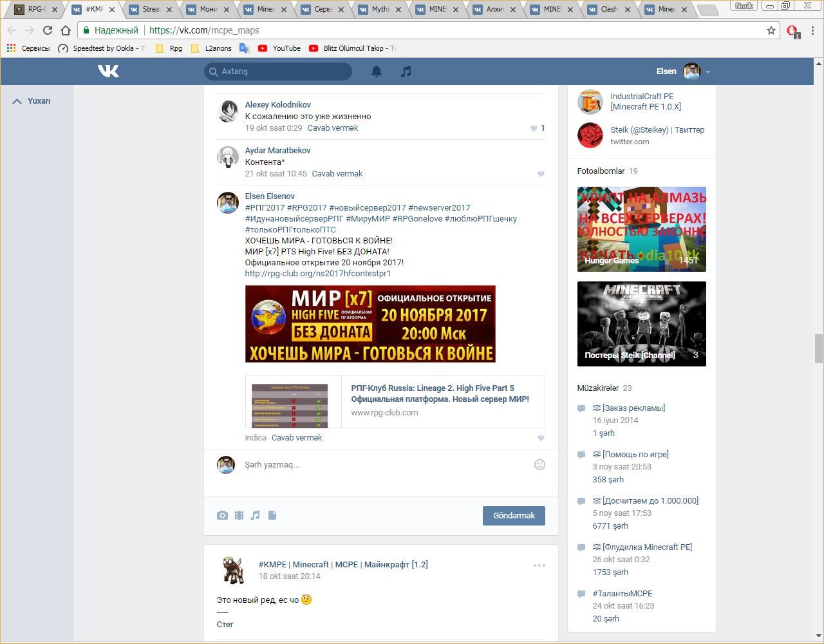Switch to the Серве browser tab
Image resolution: width=824 pixels, height=644 pixels.
point(322,10)
